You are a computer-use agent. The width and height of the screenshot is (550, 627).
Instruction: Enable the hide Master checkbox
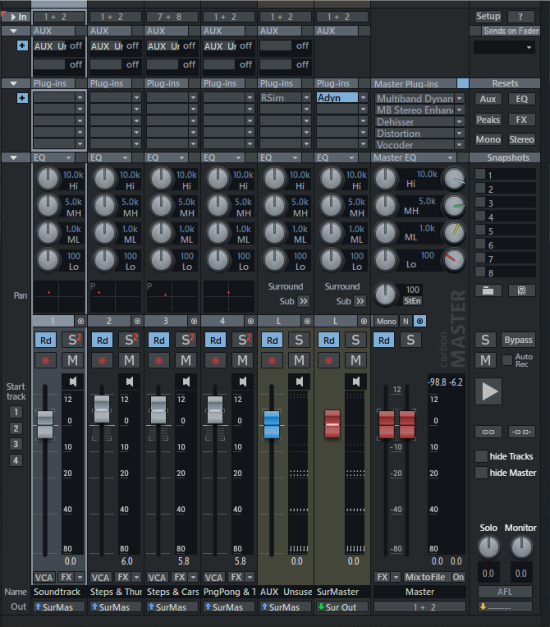tap(480, 473)
